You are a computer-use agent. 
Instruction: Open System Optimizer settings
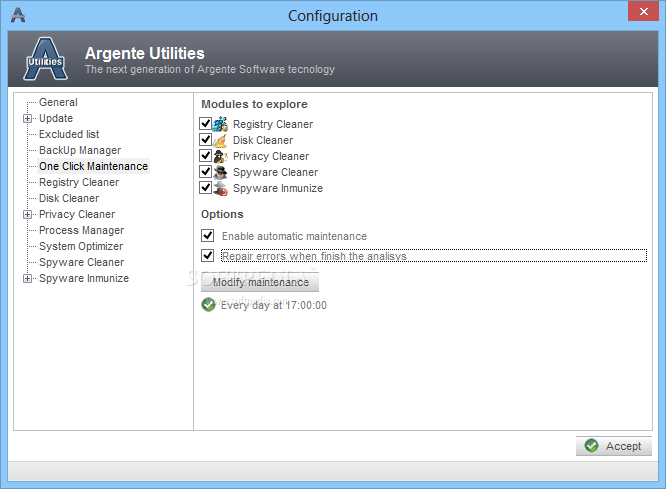pyautogui.click(x=81, y=246)
